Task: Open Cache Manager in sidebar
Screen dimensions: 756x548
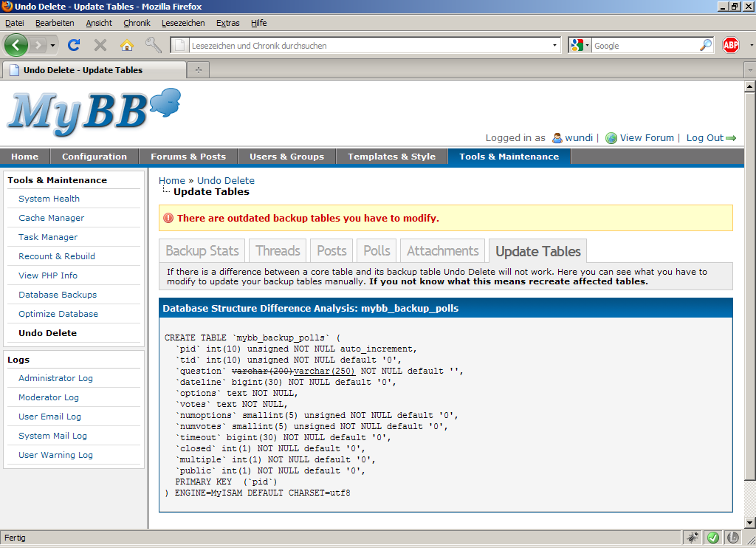Action: click(51, 218)
